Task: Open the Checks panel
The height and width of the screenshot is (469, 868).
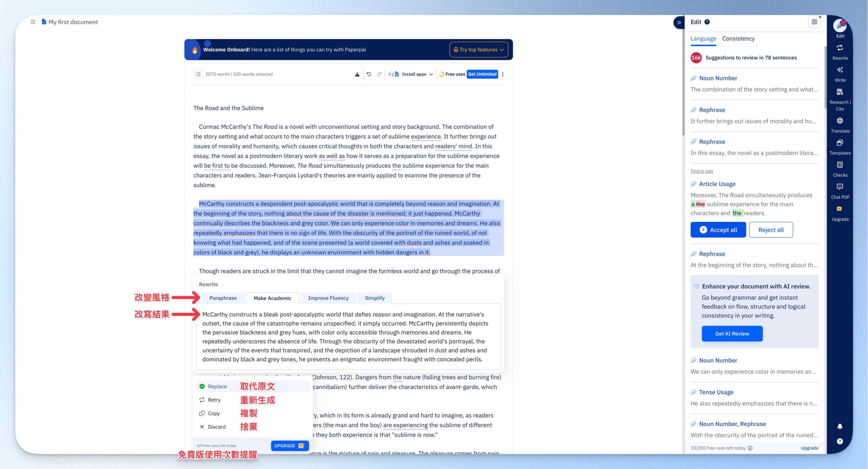Action: [840, 169]
